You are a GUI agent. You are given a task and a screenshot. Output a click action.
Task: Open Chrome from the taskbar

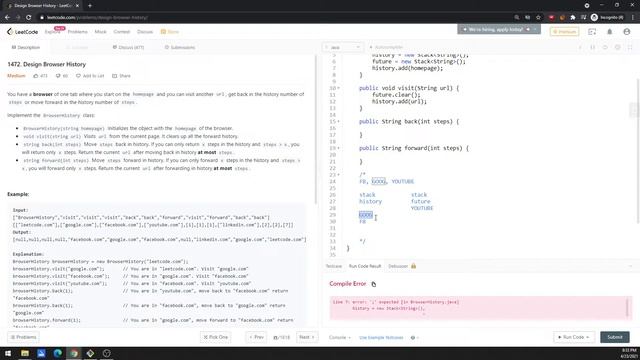point(74,353)
